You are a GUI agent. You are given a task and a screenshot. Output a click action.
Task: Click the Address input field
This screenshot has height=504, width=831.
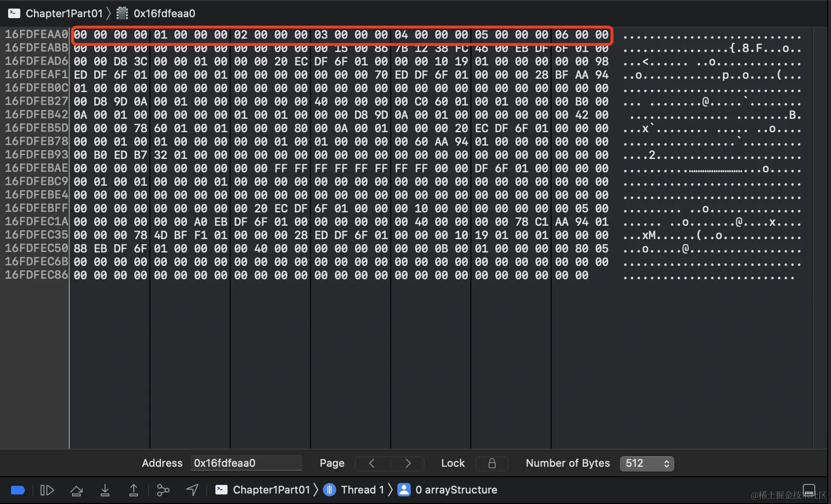pyautogui.click(x=246, y=463)
